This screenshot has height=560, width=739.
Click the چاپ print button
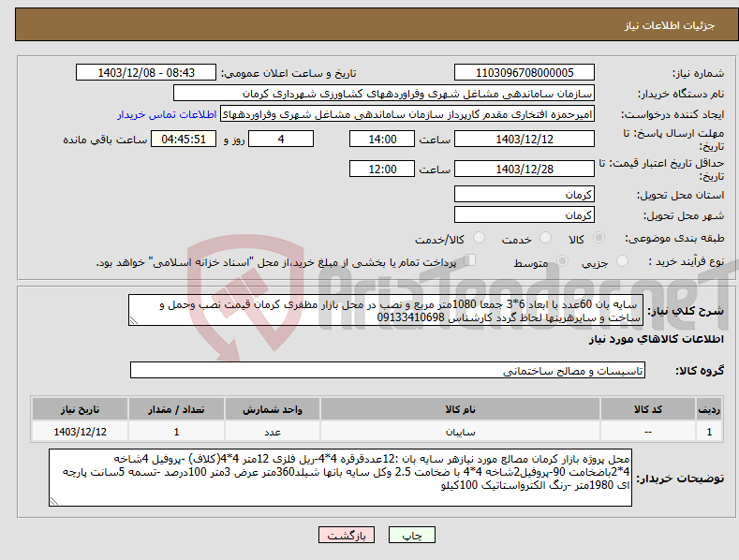[412, 535]
